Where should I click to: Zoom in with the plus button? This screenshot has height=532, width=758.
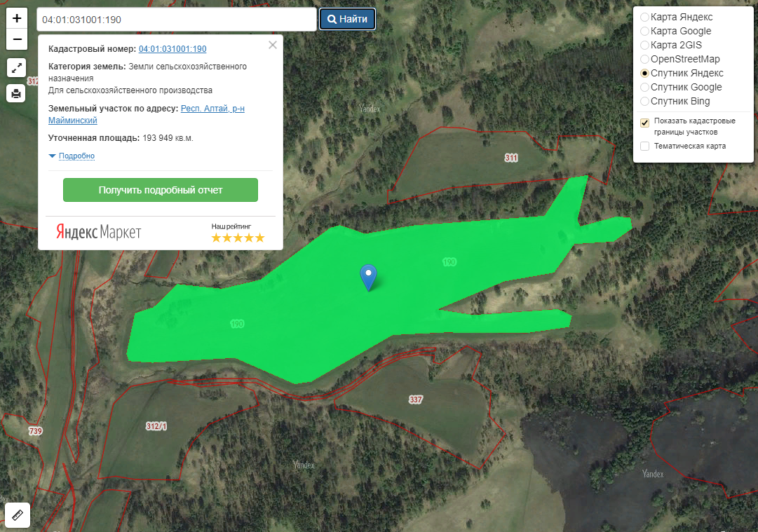coord(17,18)
